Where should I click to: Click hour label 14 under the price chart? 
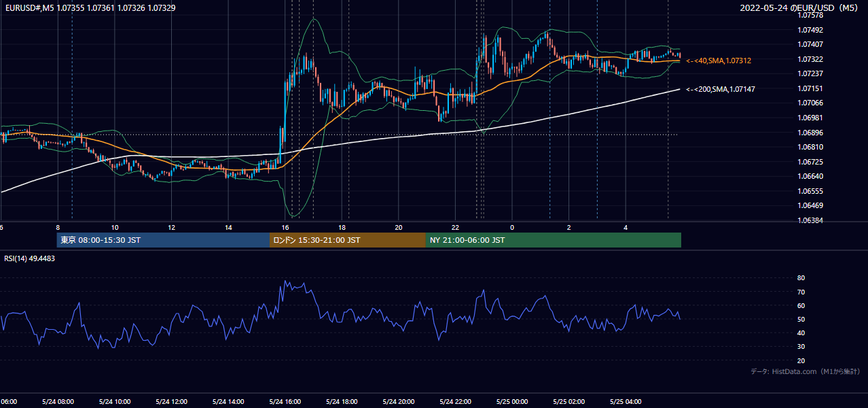pos(228,227)
